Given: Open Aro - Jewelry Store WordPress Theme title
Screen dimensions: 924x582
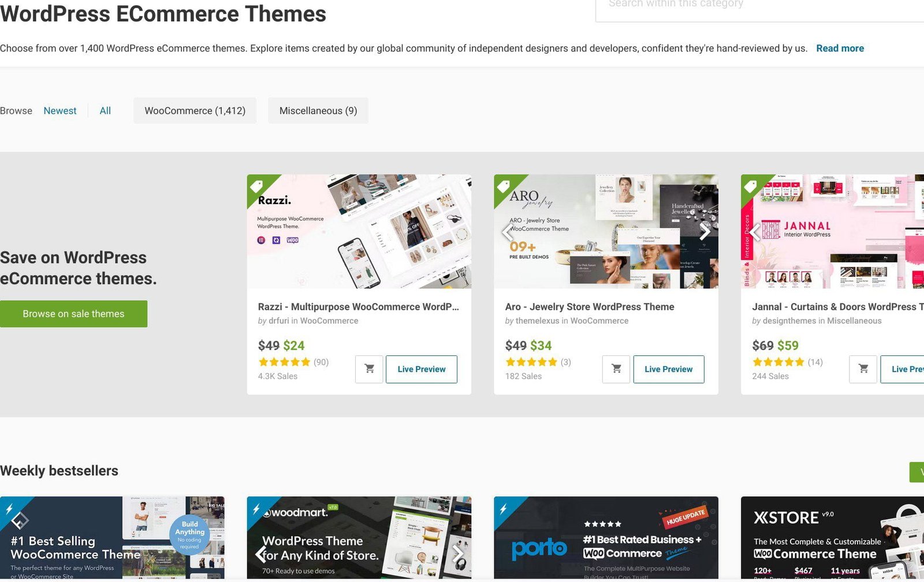Looking at the screenshot, I should [590, 307].
